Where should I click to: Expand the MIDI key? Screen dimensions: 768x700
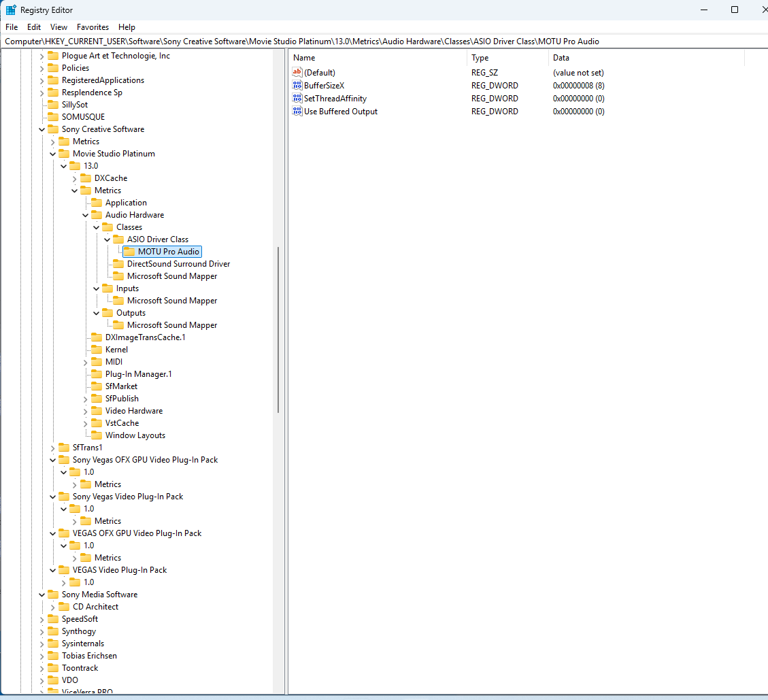(85, 363)
